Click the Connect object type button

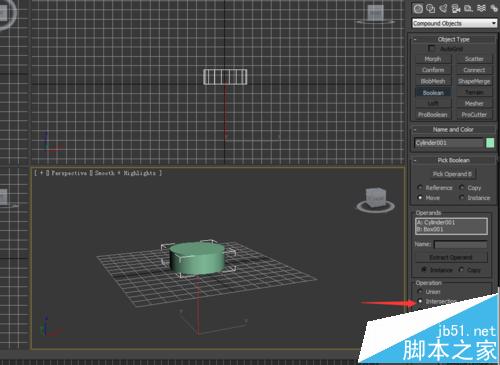474,70
